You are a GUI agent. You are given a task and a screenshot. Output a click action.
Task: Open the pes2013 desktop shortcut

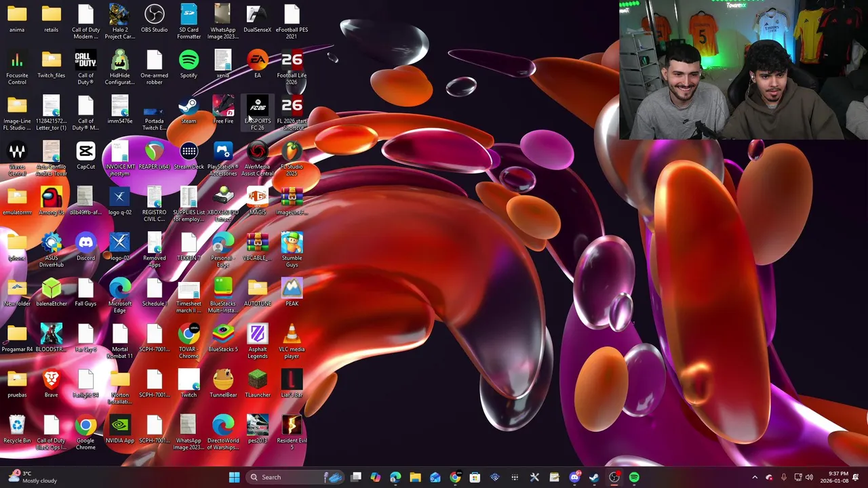258,430
